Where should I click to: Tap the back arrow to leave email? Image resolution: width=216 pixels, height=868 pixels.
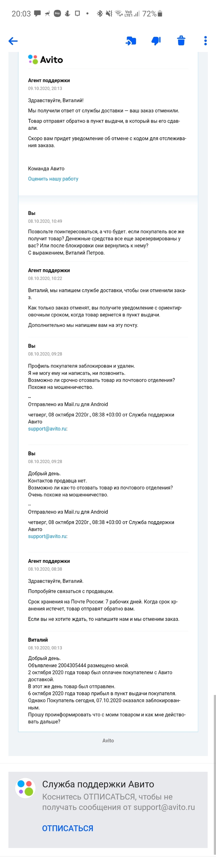[13, 41]
